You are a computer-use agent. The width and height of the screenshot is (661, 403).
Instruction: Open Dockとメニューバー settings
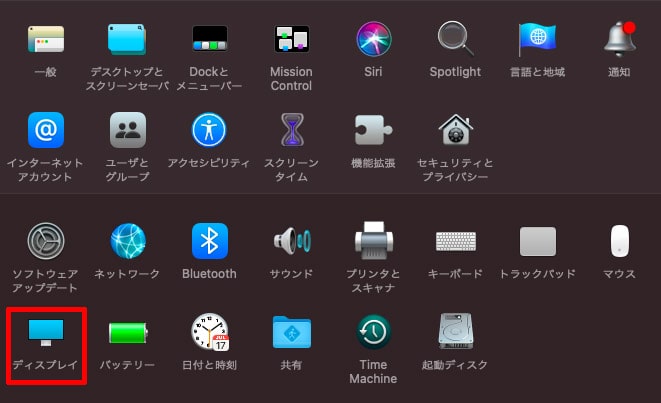(209, 40)
